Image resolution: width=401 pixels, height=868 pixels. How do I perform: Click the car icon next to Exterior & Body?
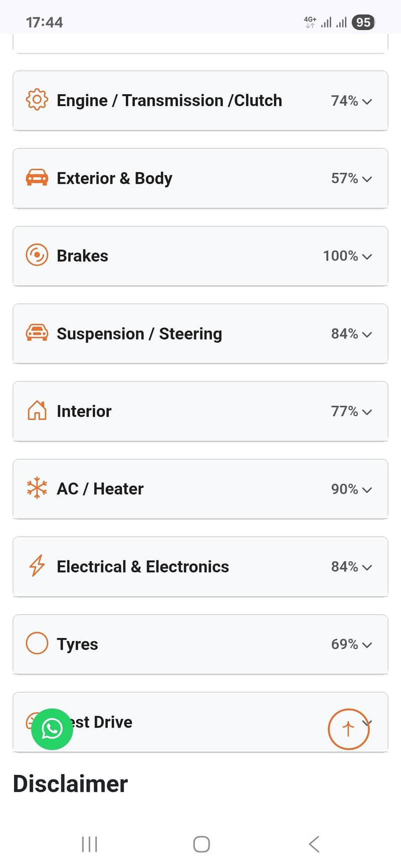(37, 178)
